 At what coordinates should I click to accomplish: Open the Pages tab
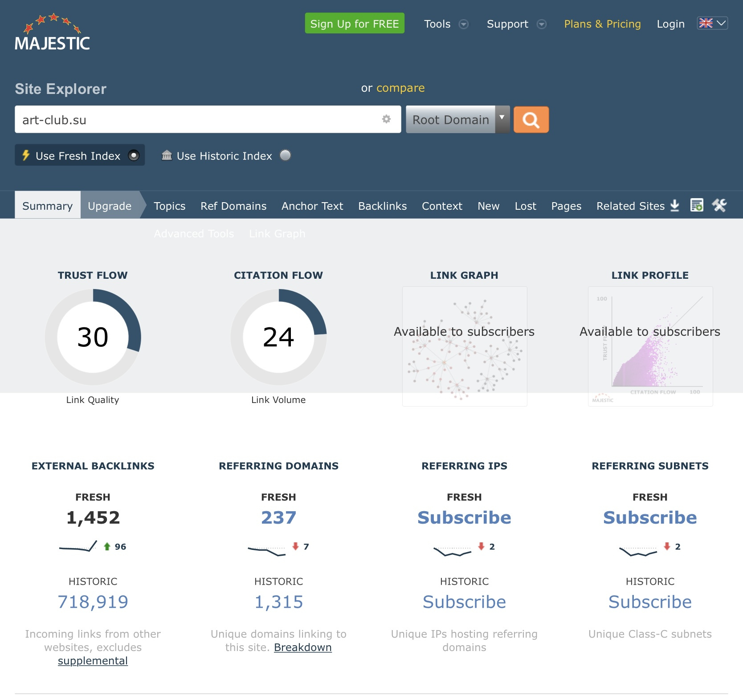coord(566,206)
